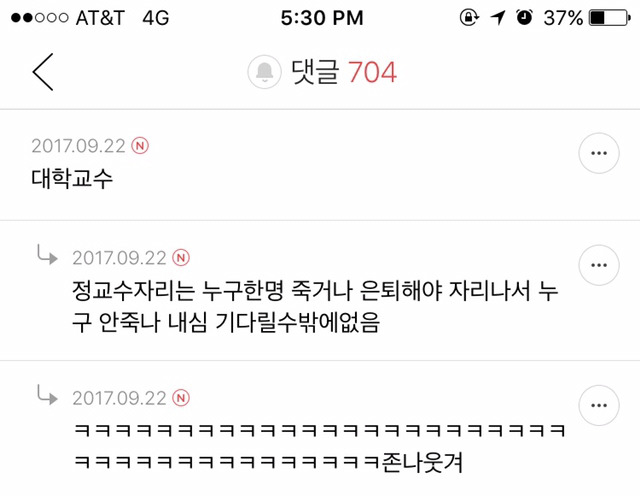
Task: Toggle the comment notification bell
Action: coord(264,72)
